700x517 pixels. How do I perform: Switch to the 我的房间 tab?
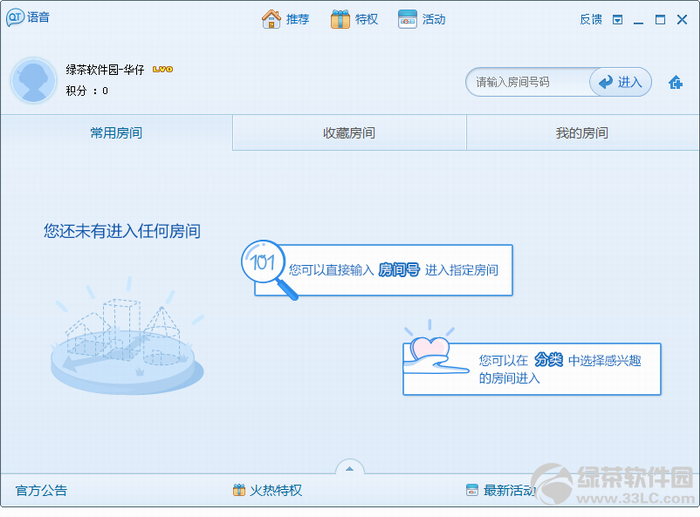pos(582,133)
